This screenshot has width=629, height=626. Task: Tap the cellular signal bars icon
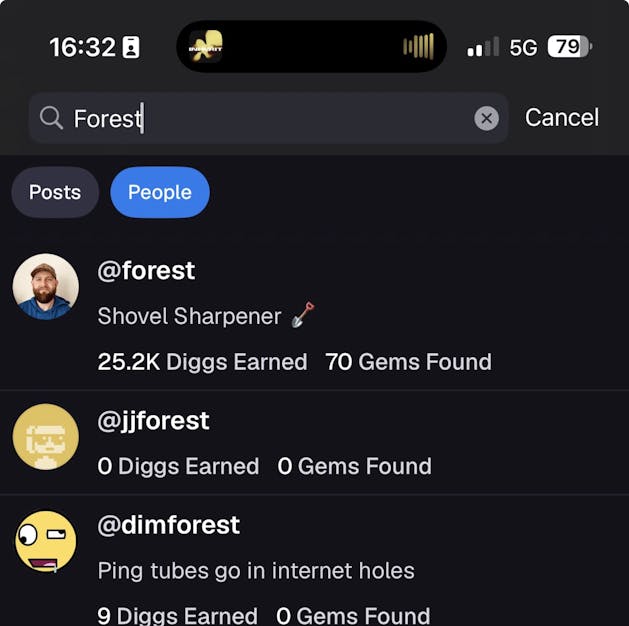point(483,47)
